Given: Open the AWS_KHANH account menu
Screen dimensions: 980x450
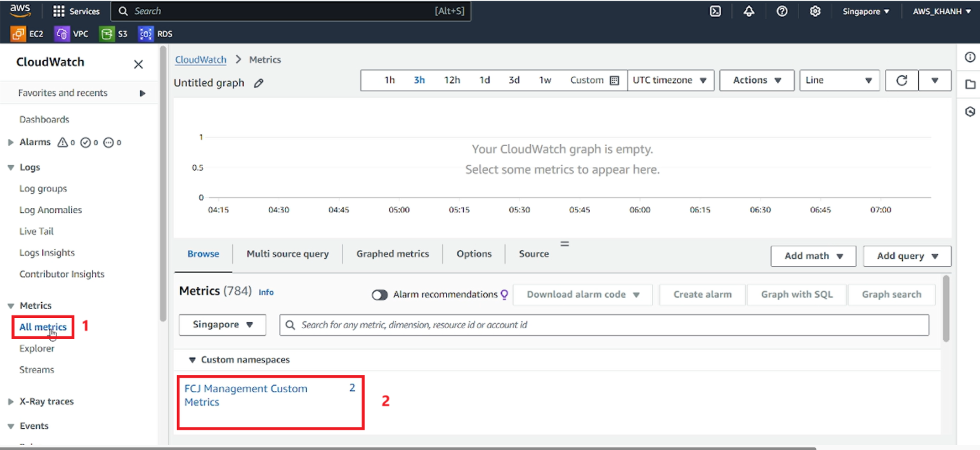Looking at the screenshot, I should pos(942,11).
